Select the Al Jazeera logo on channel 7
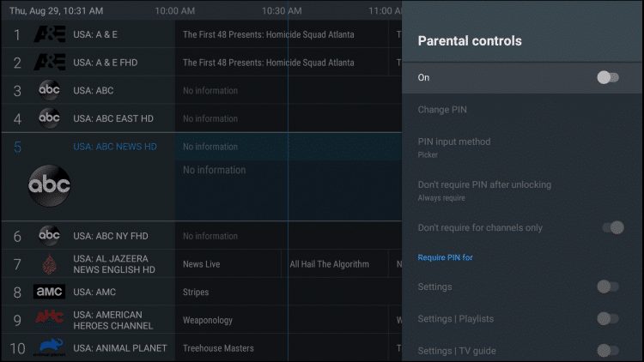 point(49,264)
